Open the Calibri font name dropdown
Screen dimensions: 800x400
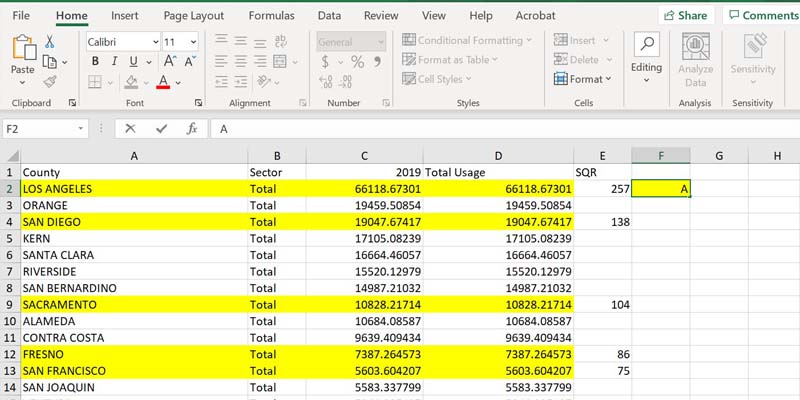tap(154, 42)
